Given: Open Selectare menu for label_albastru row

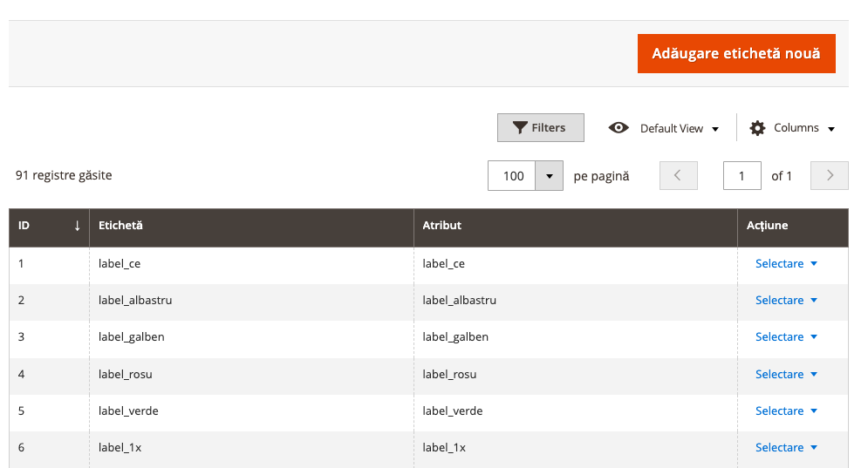Looking at the screenshot, I should [x=786, y=301].
